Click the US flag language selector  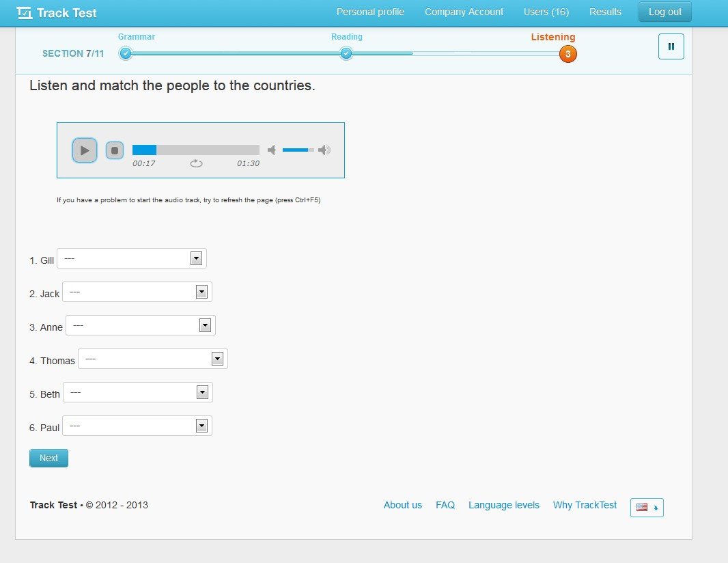click(x=647, y=507)
